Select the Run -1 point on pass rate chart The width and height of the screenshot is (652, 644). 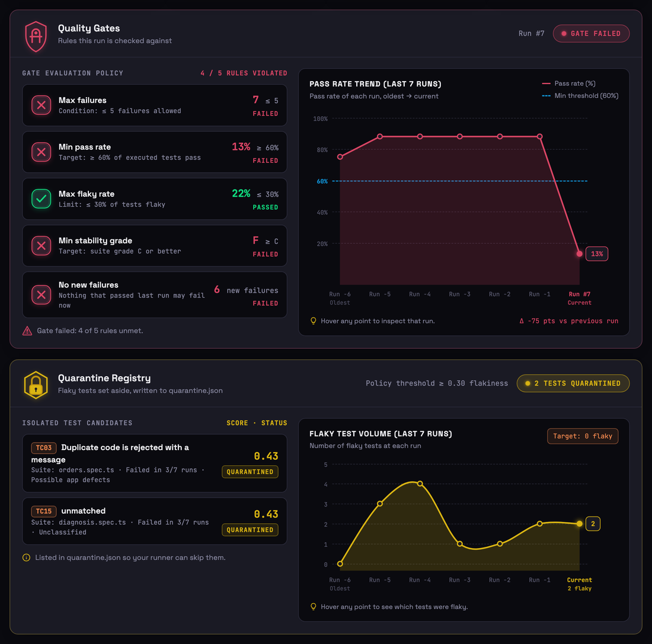pos(540,136)
